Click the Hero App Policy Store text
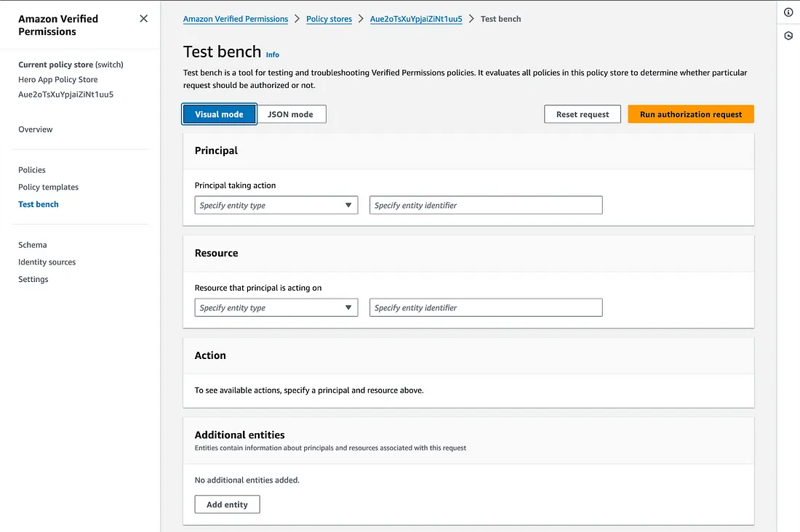Viewport: 800px width, 532px height. tap(58, 79)
